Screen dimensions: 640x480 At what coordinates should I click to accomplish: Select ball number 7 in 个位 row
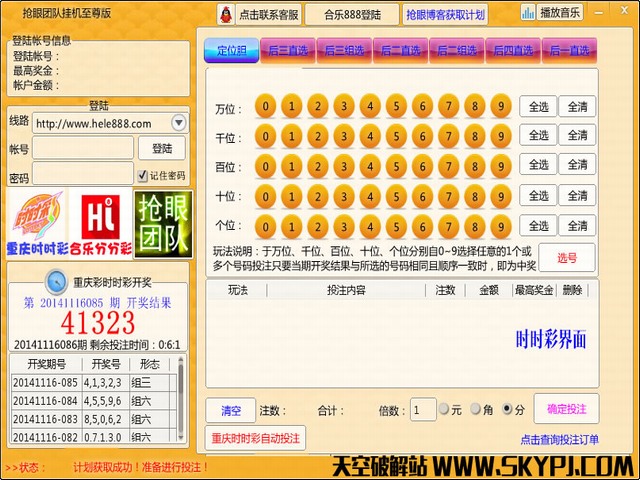click(x=449, y=226)
